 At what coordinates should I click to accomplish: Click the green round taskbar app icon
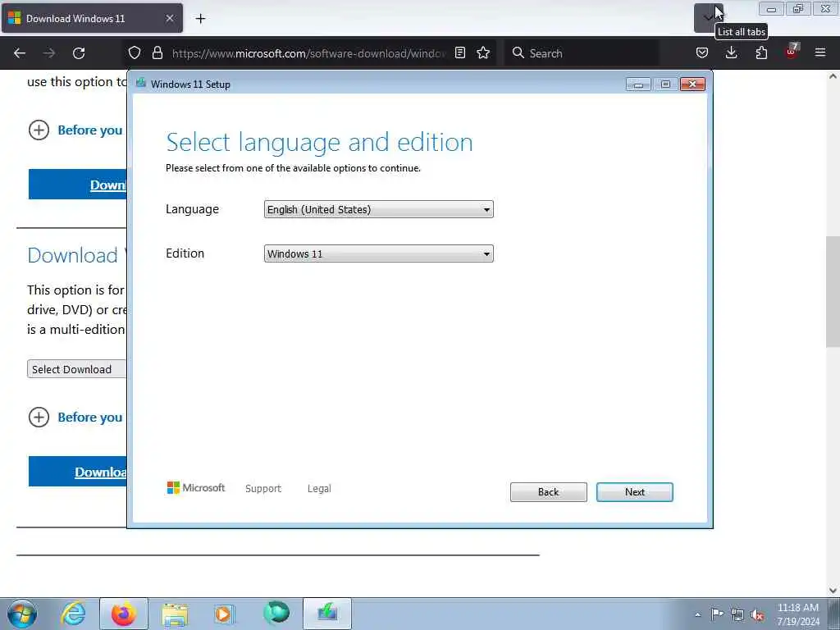click(276, 614)
